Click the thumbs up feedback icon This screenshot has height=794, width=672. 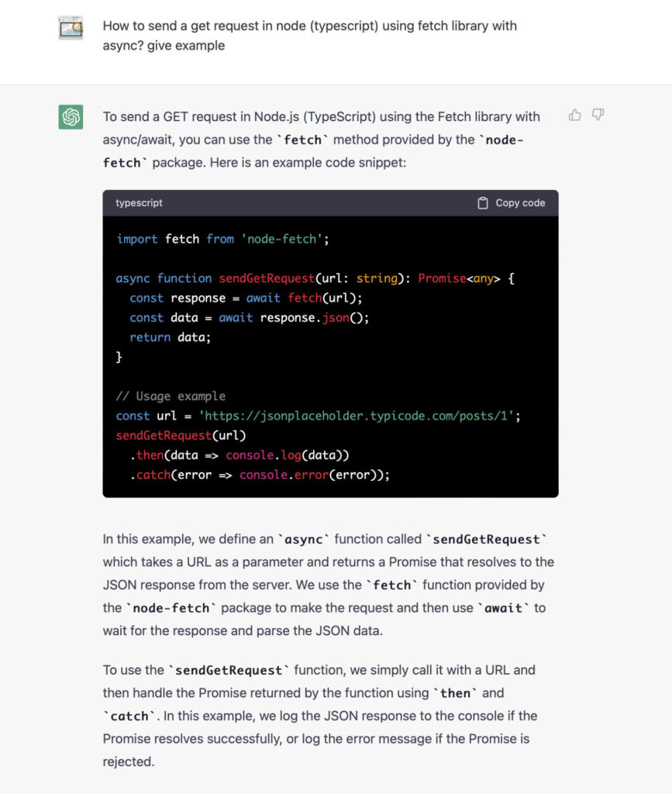(x=574, y=115)
